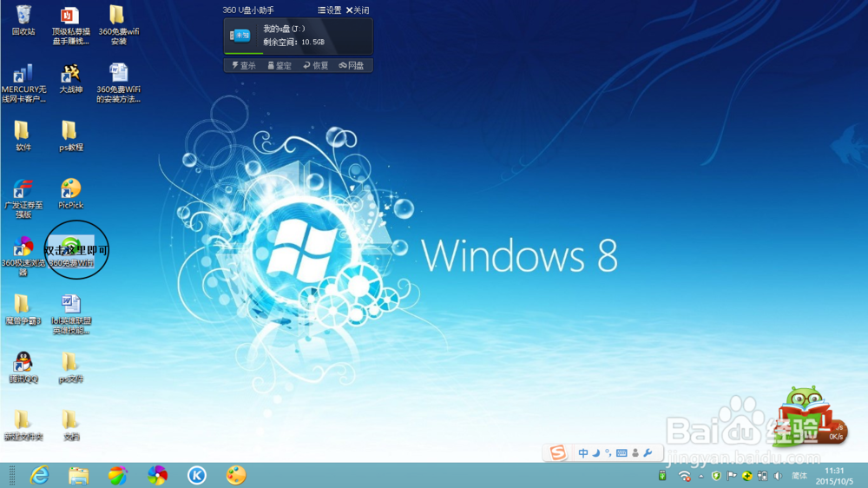The width and height of the screenshot is (868, 488).
Task: Click the blue USB drive icon
Action: click(240, 36)
